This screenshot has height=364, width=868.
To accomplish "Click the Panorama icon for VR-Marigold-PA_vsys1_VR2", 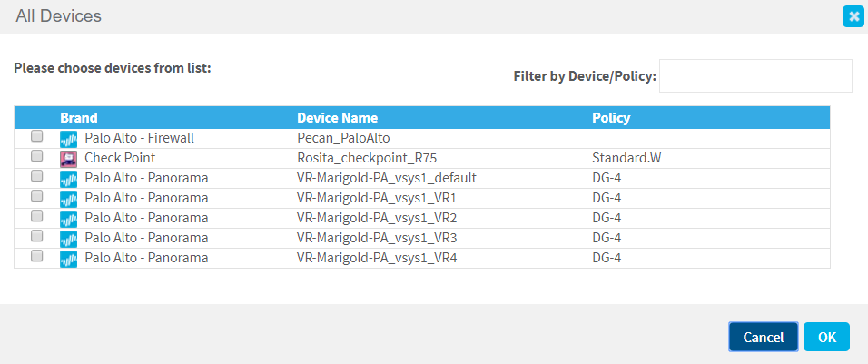I will (x=68, y=219).
